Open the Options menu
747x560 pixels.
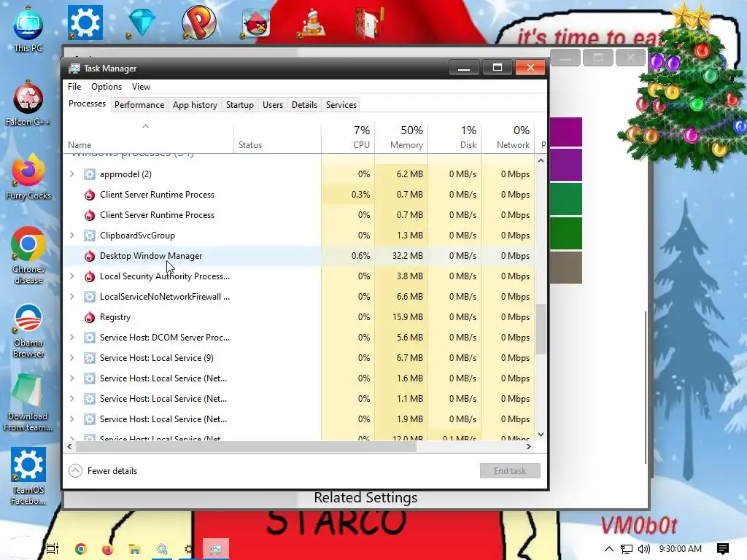(107, 87)
